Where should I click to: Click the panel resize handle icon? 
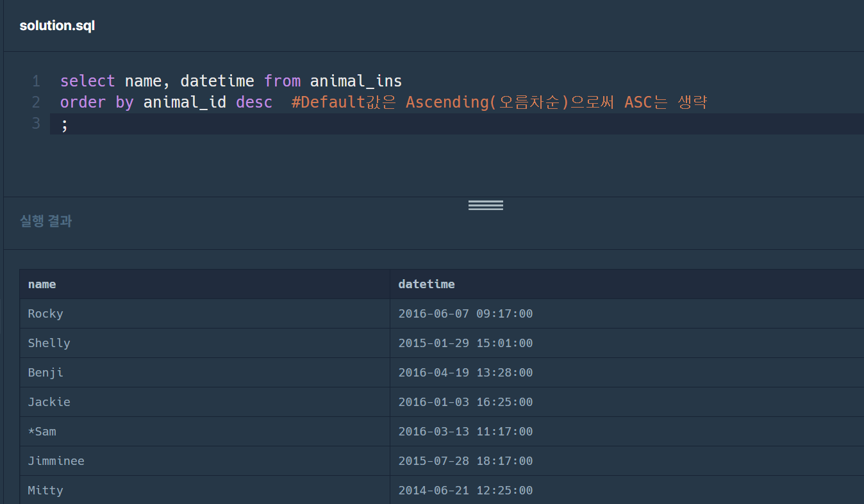[485, 205]
